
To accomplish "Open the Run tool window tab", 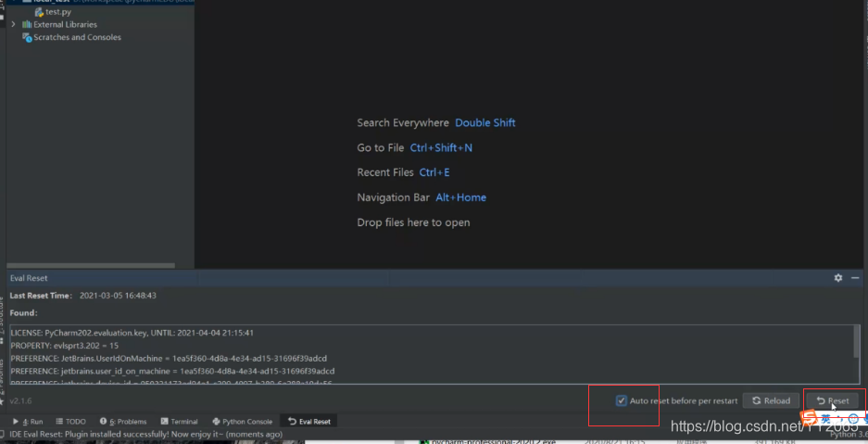I will pos(28,422).
